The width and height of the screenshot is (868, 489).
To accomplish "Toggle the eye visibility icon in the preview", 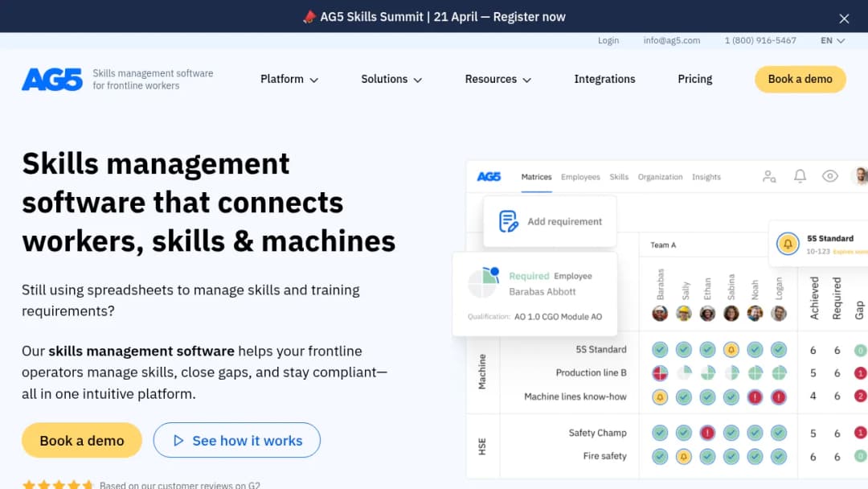I will (829, 176).
